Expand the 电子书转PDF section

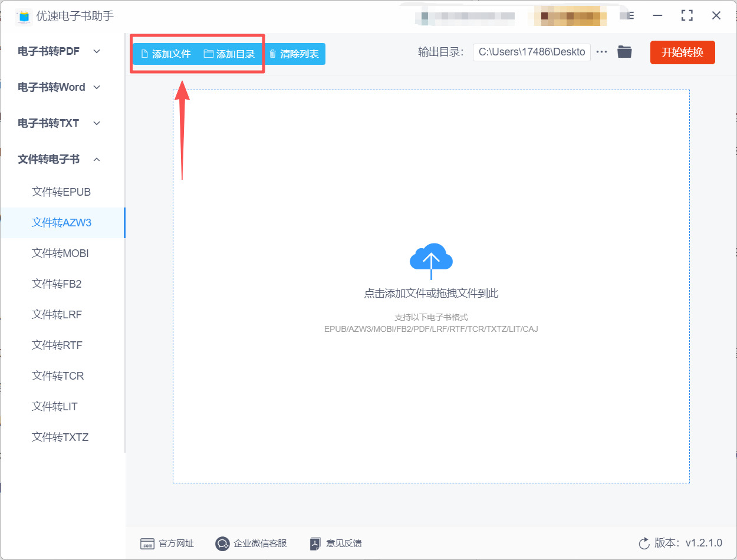60,51
